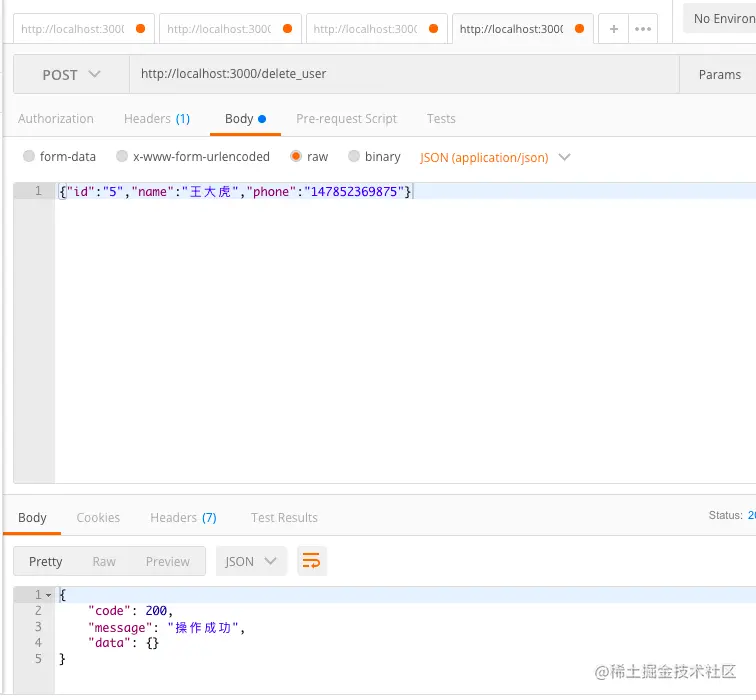Click the orange unsaved dot on third tab

[433, 28]
